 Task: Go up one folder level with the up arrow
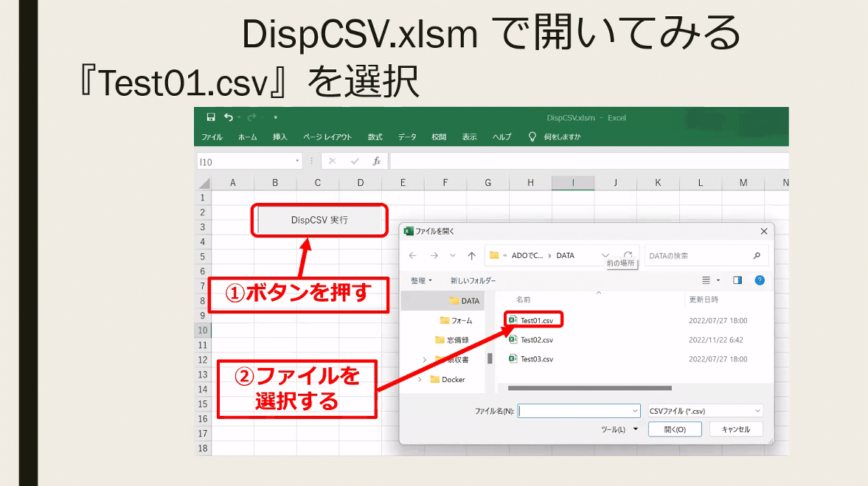(472, 254)
